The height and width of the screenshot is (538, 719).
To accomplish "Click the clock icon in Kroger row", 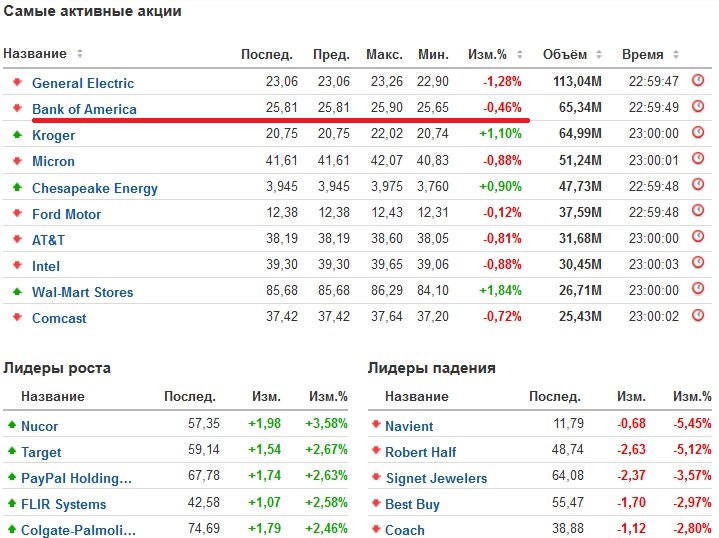I will (698, 134).
